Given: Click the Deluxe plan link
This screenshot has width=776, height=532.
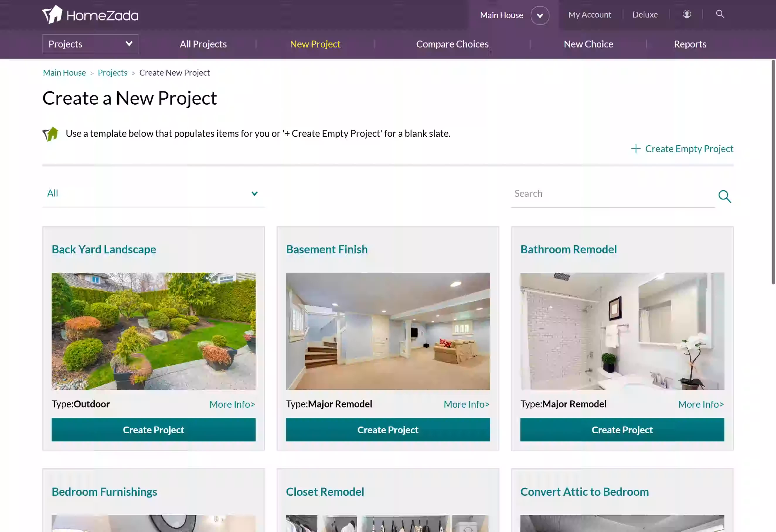Looking at the screenshot, I should [645, 15].
